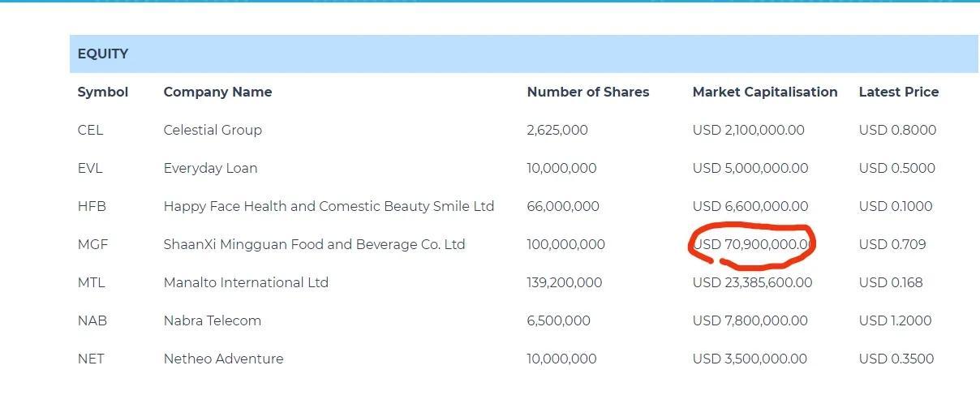The width and height of the screenshot is (980, 417).
Task: Click the Symbol column header
Action: click(x=103, y=92)
